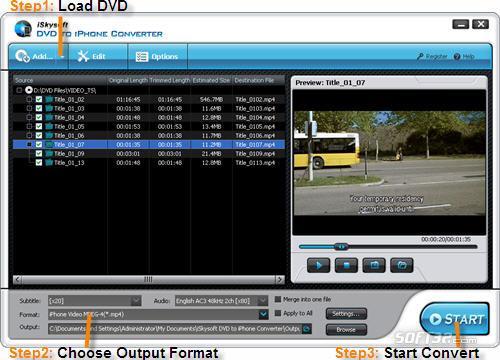Collapse the D:\DVD Files\VIDEO_TS node
This screenshot has height=360, width=500.
[19, 90]
